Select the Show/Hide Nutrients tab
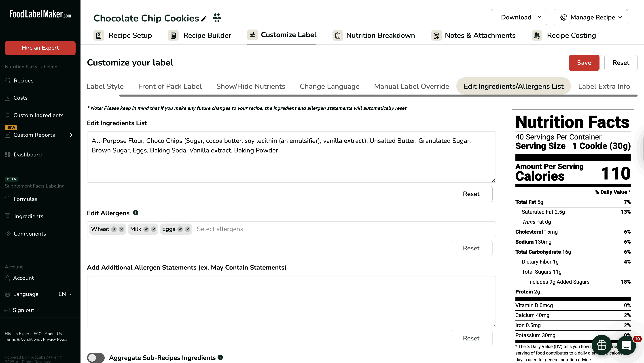The width and height of the screenshot is (644, 363). click(x=250, y=86)
